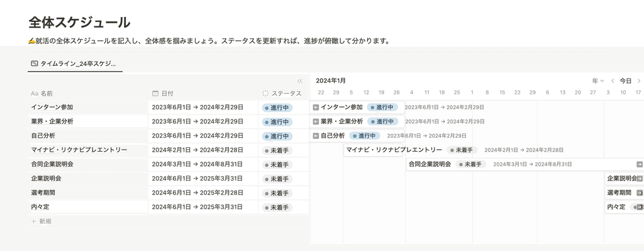Edit date 2024年6月1日 → 2025年2月28日 cell
Screen dimensions: 644x251
pos(203,192)
